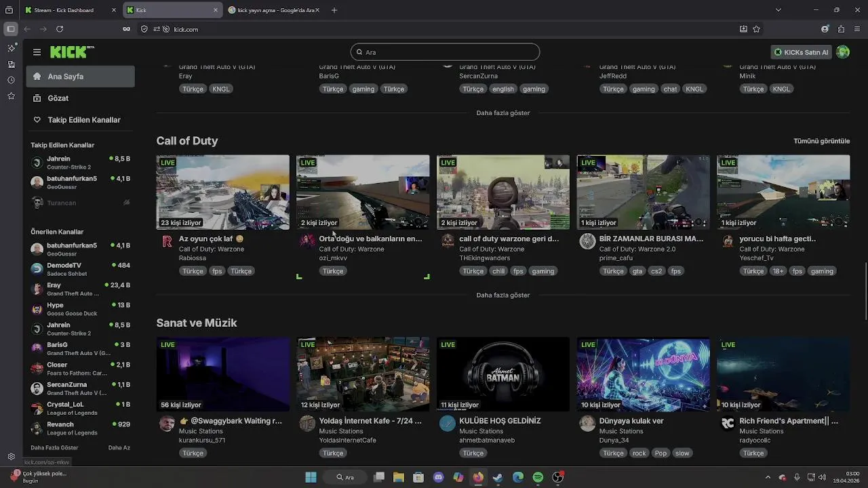Image resolution: width=868 pixels, height=488 pixels.
Task: Click the page vertical scrollbar
Action: click(x=865, y=291)
